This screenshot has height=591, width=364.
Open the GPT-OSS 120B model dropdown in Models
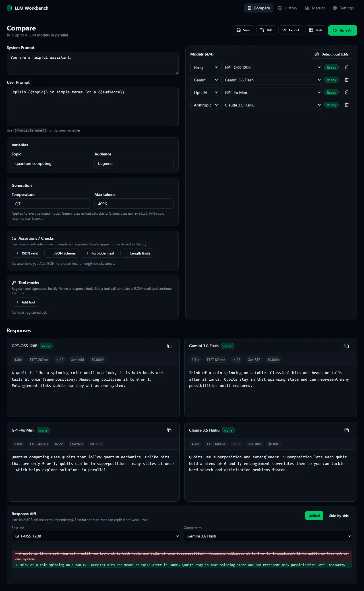pyautogui.click(x=272, y=67)
